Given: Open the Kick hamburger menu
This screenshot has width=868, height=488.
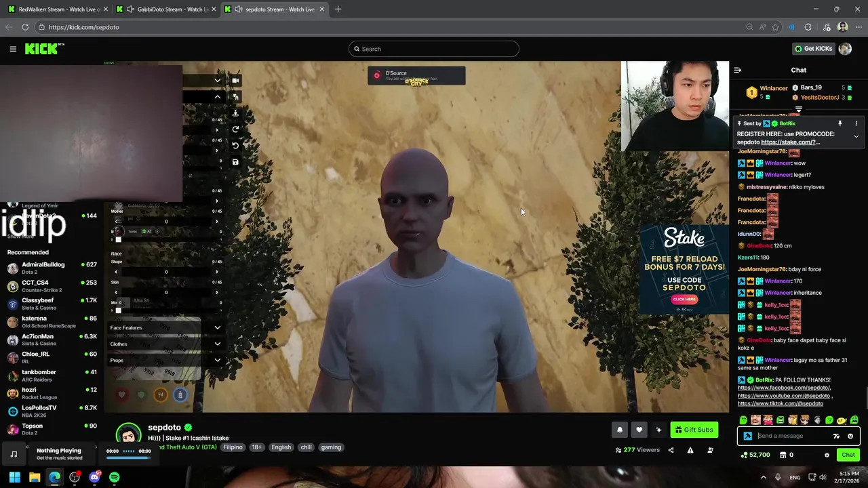Looking at the screenshot, I should [x=13, y=49].
